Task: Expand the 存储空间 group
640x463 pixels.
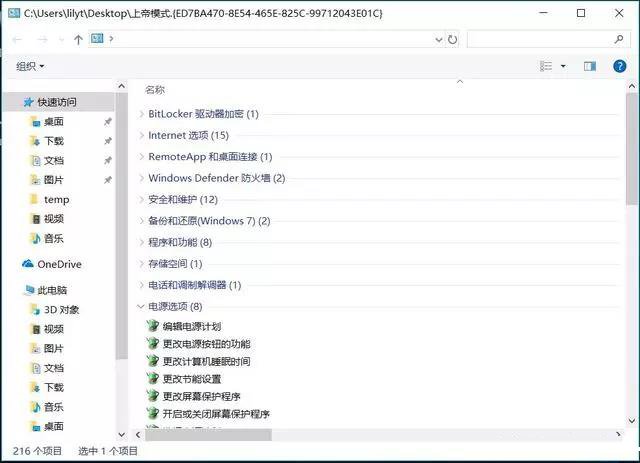Action: pyautogui.click(x=141, y=264)
